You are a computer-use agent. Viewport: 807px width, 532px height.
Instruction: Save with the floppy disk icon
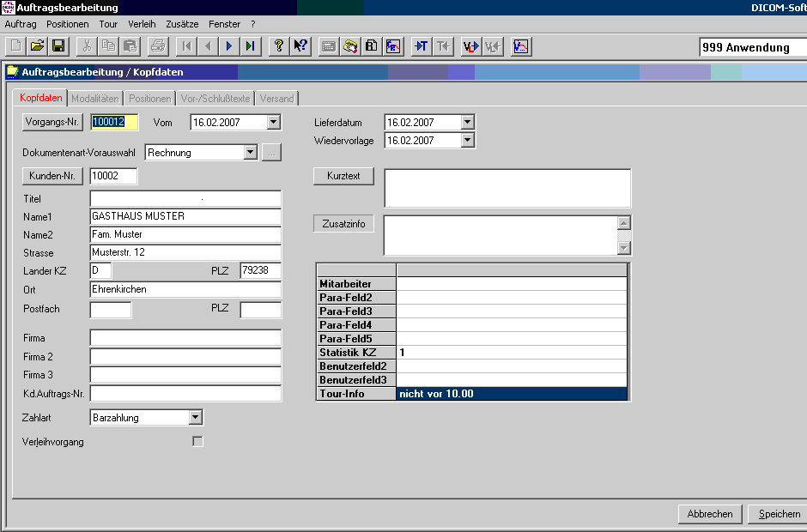click(x=58, y=46)
